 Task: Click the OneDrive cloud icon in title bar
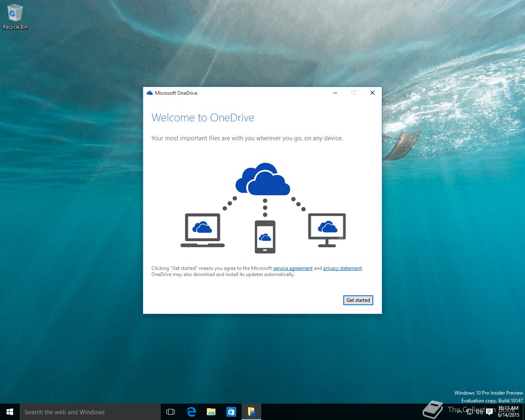(x=150, y=93)
